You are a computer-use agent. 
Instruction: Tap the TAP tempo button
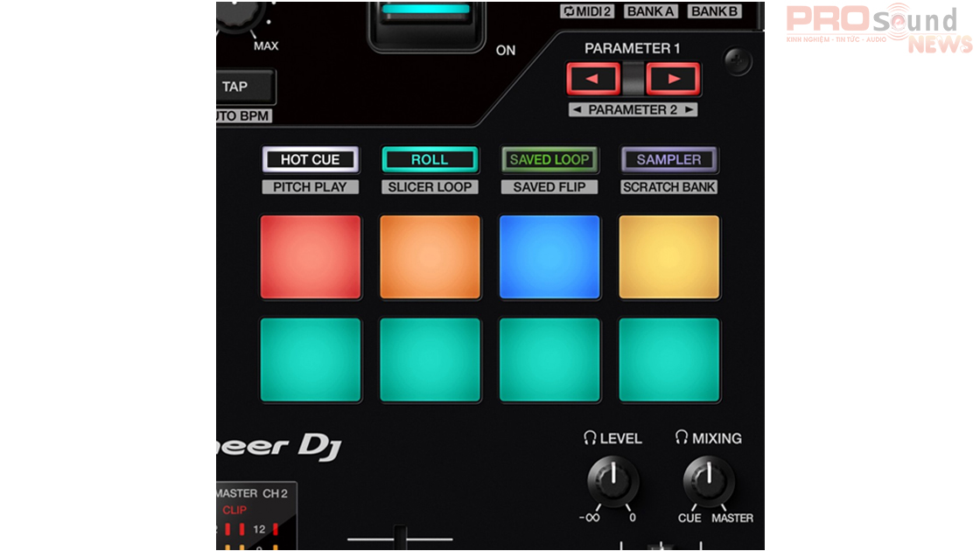[x=242, y=86]
